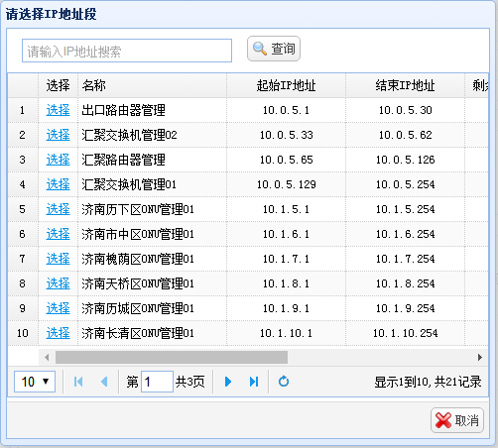This screenshot has width=498, height=448.
Task: Click start IP cell 10.1.6.1
Action: [x=286, y=234]
